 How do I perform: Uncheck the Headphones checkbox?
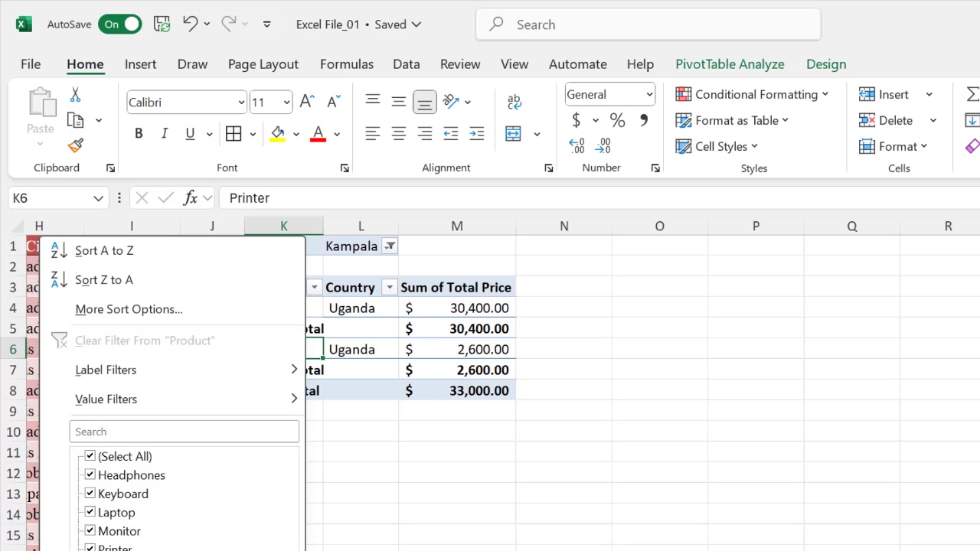click(x=90, y=474)
